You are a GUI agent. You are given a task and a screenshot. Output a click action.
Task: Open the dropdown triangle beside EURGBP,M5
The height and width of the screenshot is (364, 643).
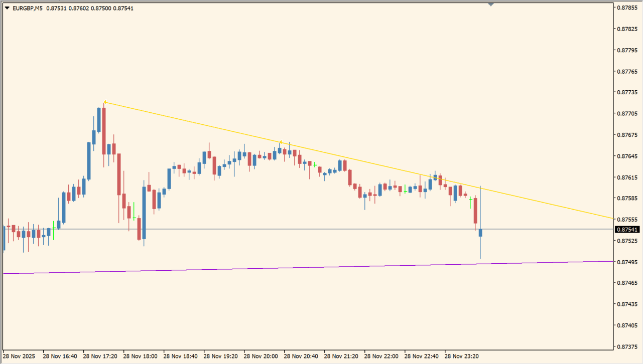tap(7, 8)
